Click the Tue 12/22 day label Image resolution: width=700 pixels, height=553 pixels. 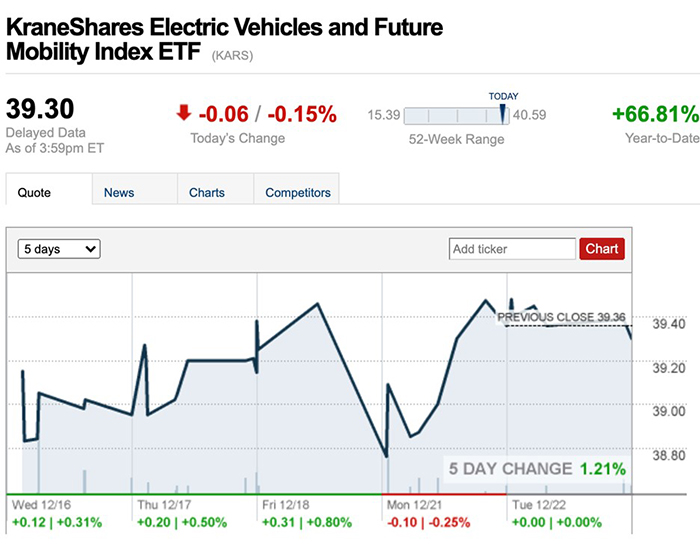538,505
